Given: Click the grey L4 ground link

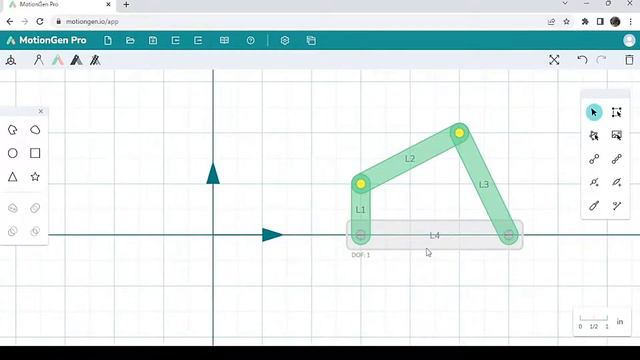Looking at the screenshot, I should 435,235.
